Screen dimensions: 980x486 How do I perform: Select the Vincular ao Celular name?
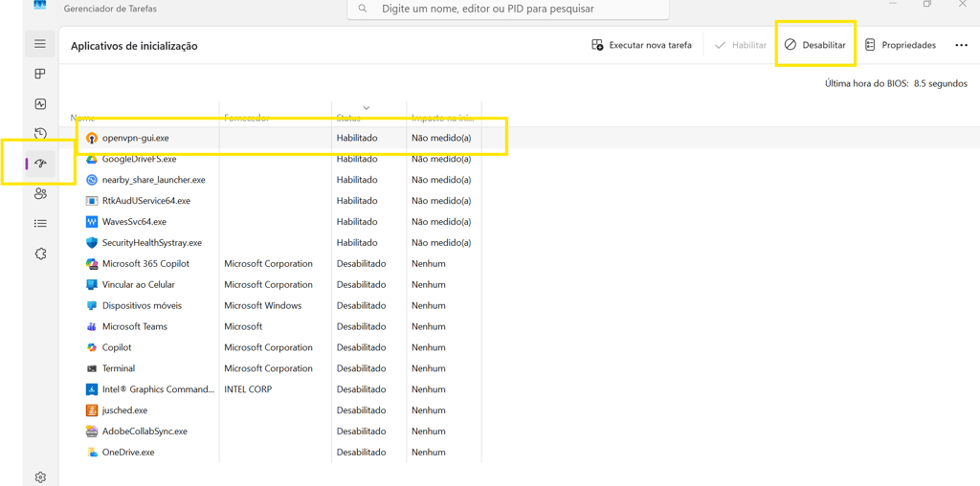pos(139,284)
